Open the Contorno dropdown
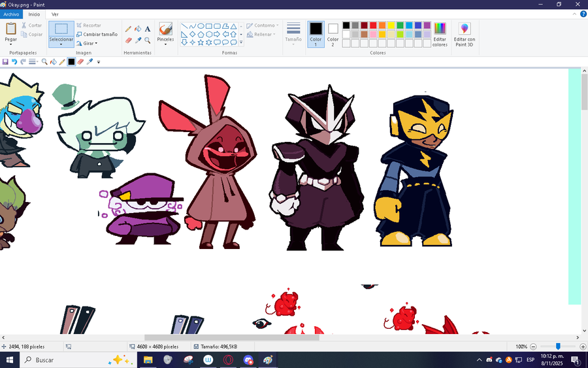The width and height of the screenshot is (588, 368). (x=263, y=25)
